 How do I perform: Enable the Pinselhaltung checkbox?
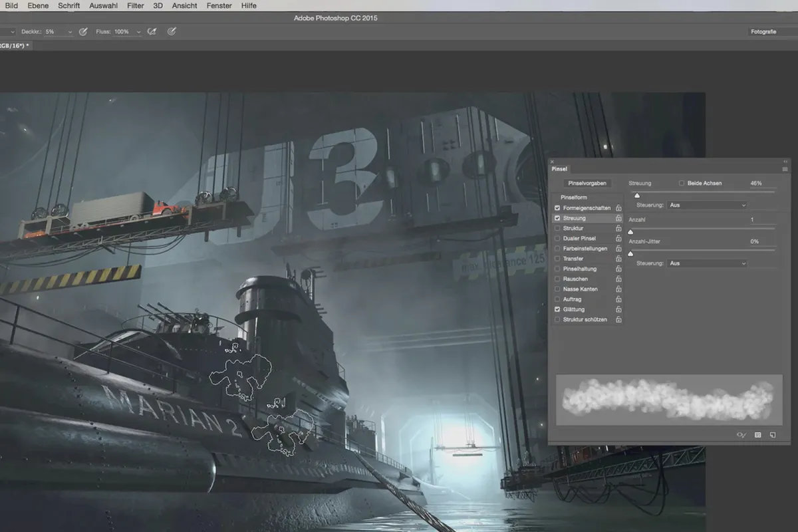[x=557, y=269]
